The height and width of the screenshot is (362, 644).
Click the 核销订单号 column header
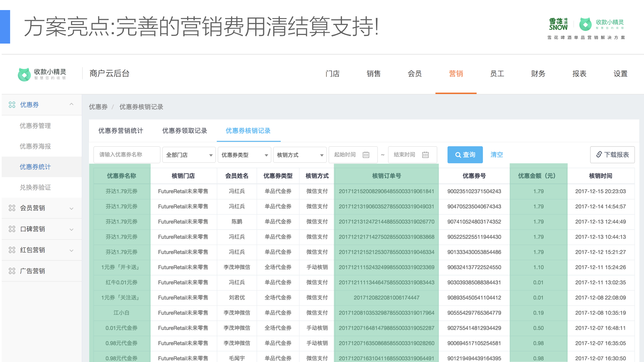point(386,176)
